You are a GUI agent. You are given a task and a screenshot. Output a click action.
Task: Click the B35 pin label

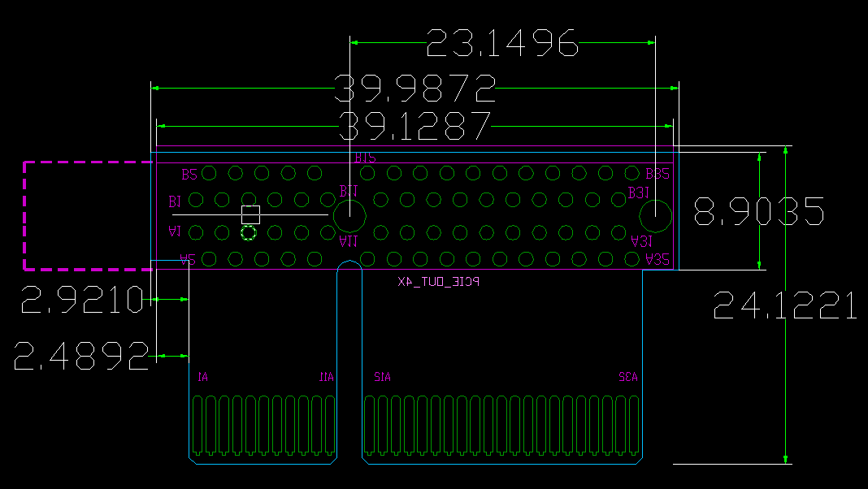(x=657, y=174)
